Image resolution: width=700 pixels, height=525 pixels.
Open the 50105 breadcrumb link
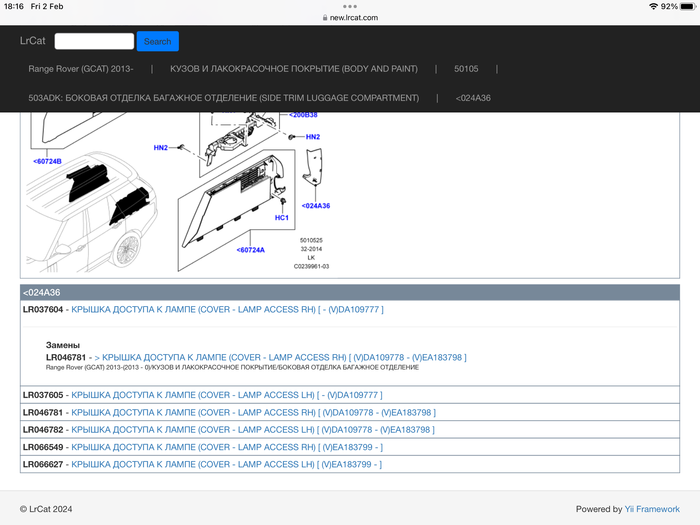(x=466, y=69)
